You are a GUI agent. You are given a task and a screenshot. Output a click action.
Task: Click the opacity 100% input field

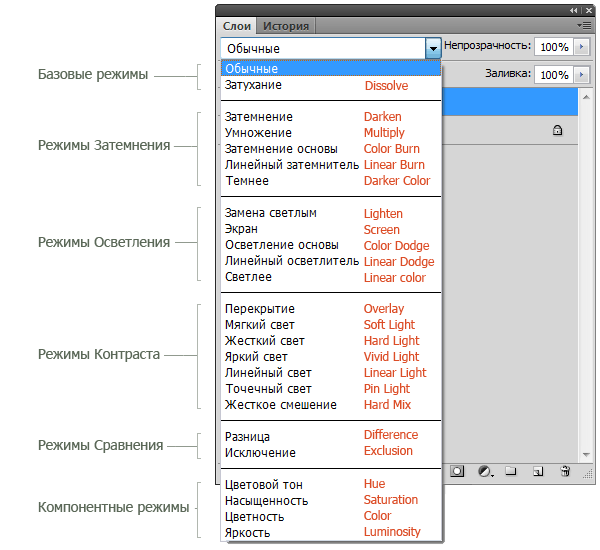coord(554,47)
